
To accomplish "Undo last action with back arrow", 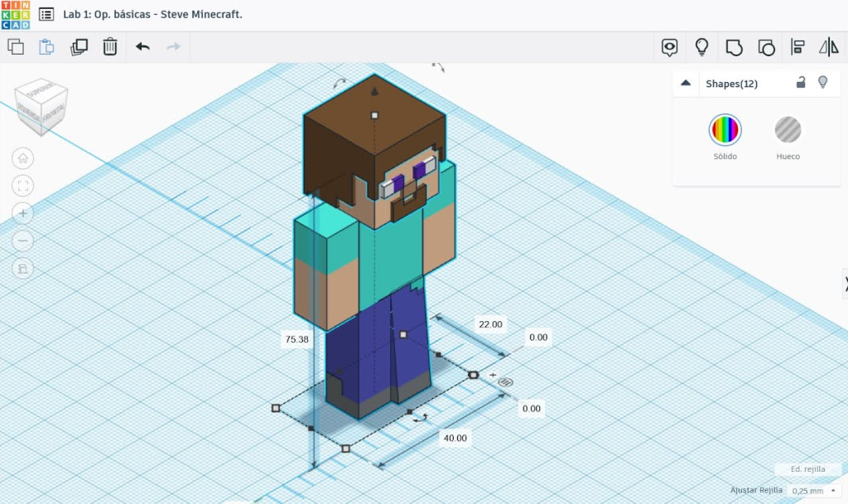I will 142,47.
